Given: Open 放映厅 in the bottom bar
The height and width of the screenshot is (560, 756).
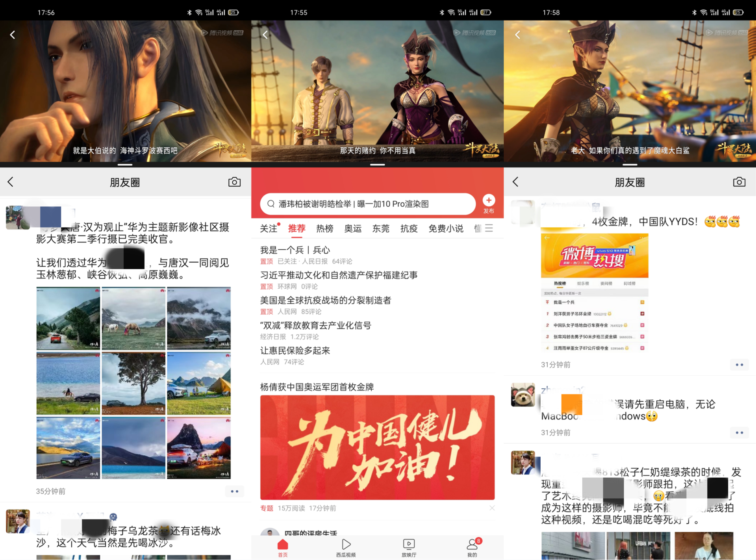Looking at the screenshot, I should (x=409, y=547).
